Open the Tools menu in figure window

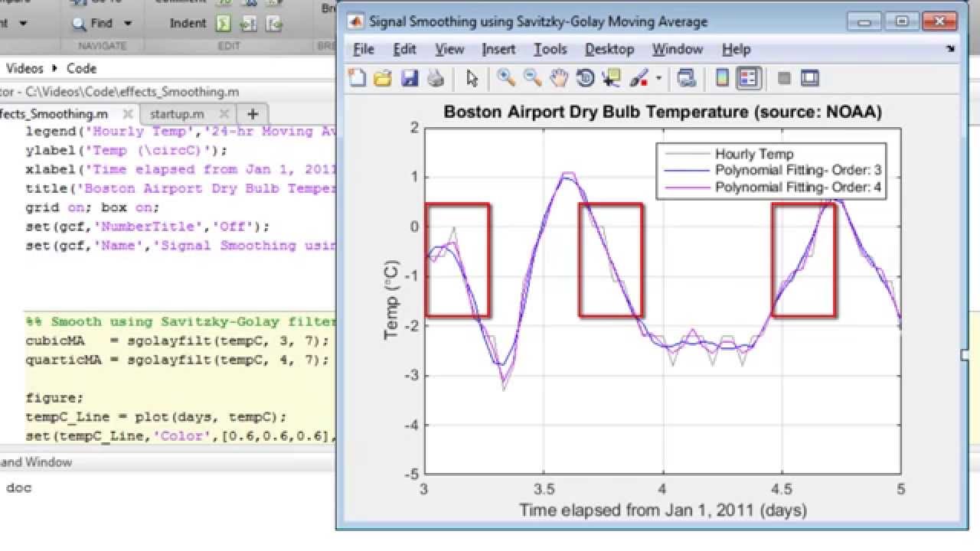(550, 49)
